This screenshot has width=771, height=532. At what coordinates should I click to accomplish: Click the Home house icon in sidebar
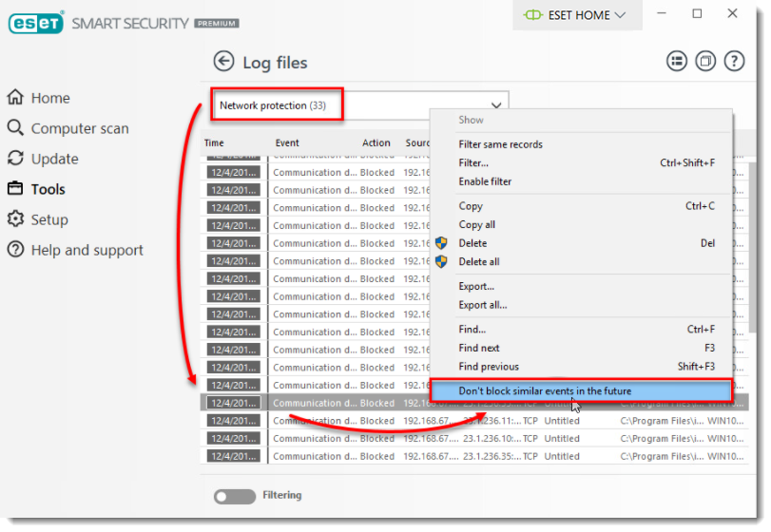click(15, 97)
